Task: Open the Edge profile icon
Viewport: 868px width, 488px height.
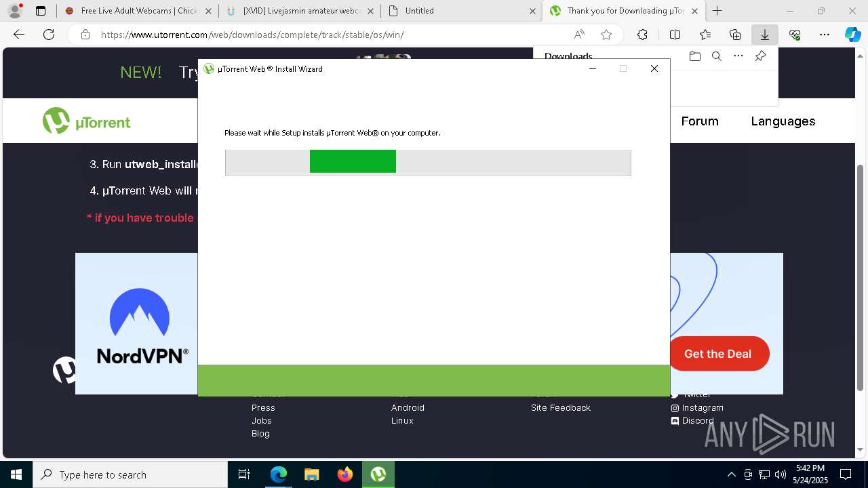Action: point(14,11)
